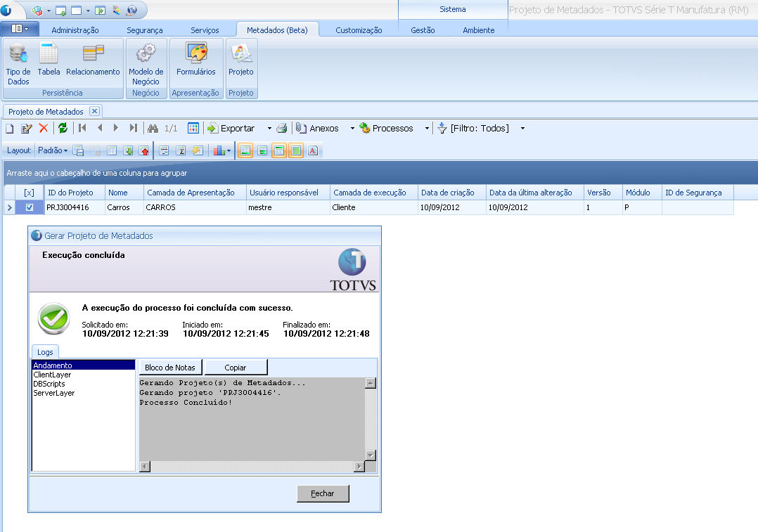The image size is (758, 532).
Task: Toggle the checkbox for row PRJ3004416
Action: point(30,207)
